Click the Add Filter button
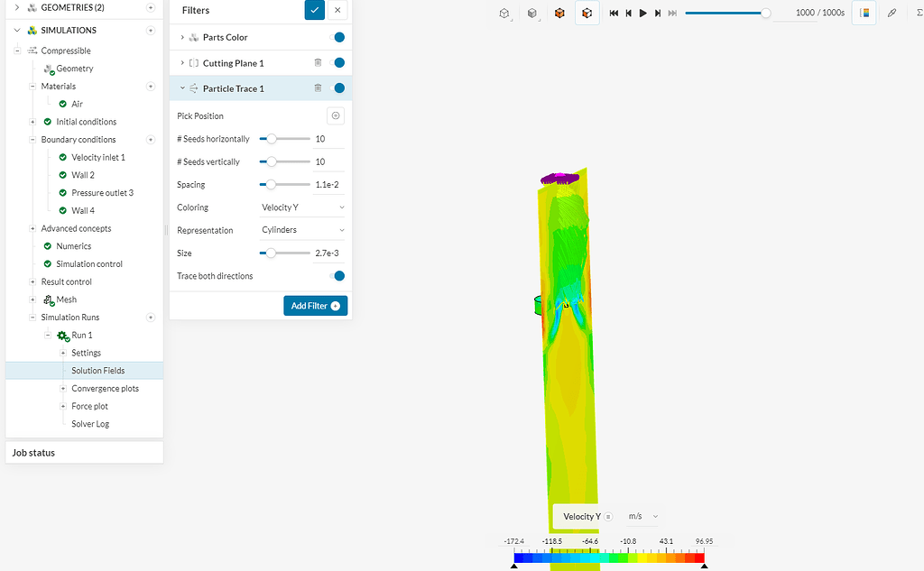Image resolution: width=924 pixels, height=571 pixels. click(315, 305)
